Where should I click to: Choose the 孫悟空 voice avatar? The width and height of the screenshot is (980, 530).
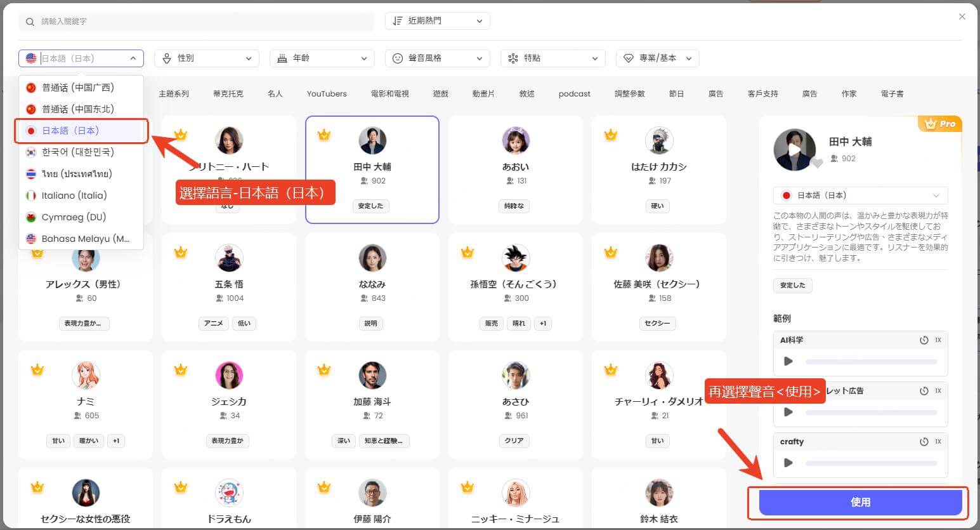point(516,258)
